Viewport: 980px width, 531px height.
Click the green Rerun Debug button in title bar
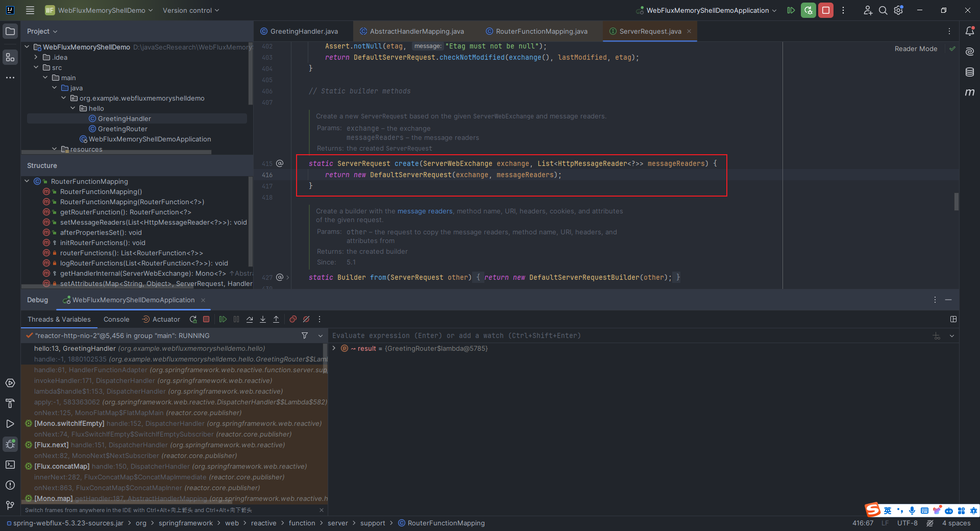[808, 10]
